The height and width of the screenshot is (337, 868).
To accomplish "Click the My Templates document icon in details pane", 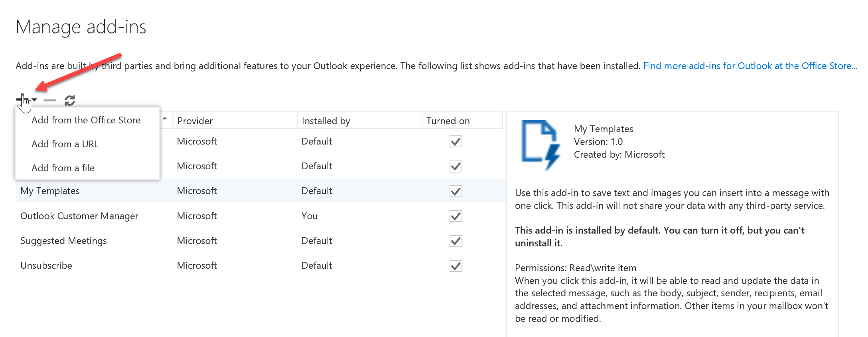I will coord(541,145).
